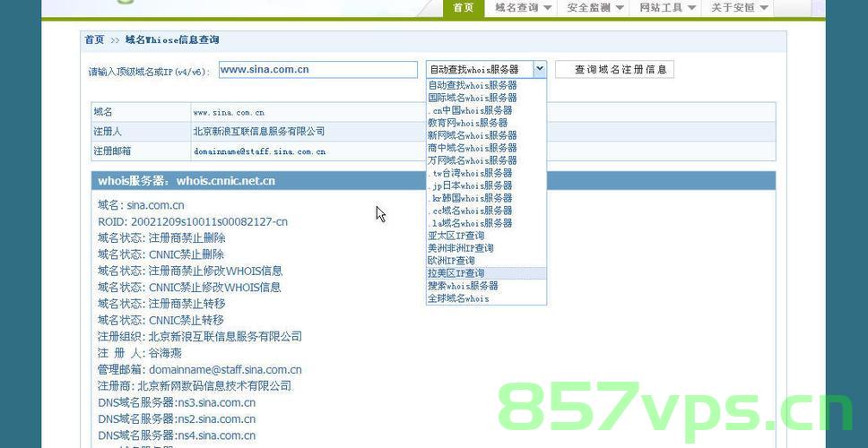Select .tw台湾whois服务器 option
The height and width of the screenshot is (448, 868).
coord(486,173)
